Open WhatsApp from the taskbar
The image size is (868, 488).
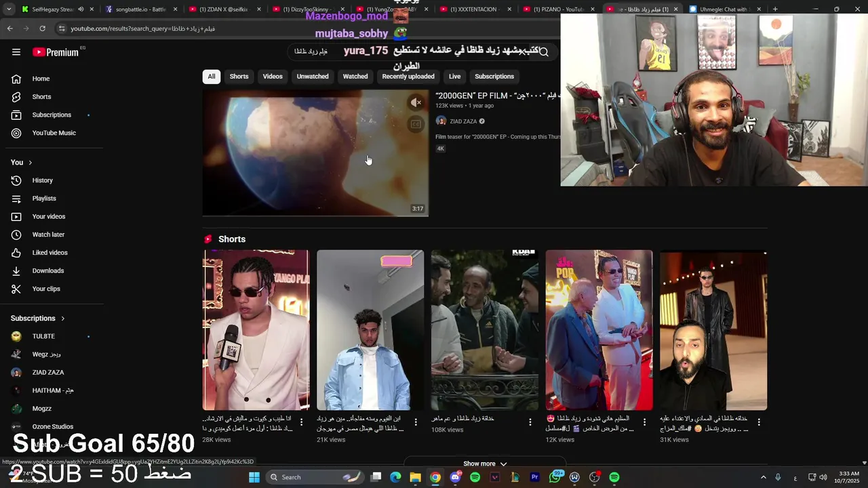pyautogui.click(x=555, y=477)
